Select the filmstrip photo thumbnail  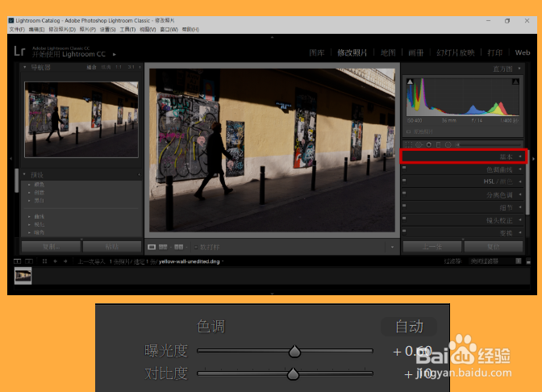point(23,276)
